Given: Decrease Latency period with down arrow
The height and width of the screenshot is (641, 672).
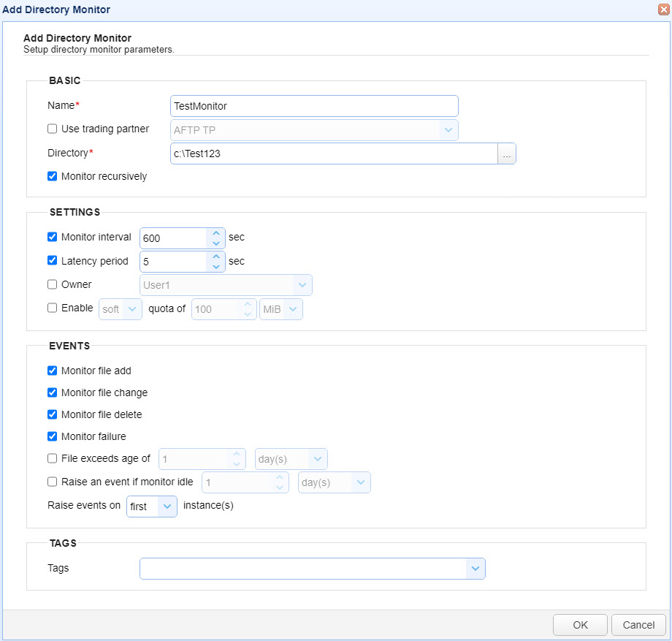Looking at the screenshot, I should [216, 267].
